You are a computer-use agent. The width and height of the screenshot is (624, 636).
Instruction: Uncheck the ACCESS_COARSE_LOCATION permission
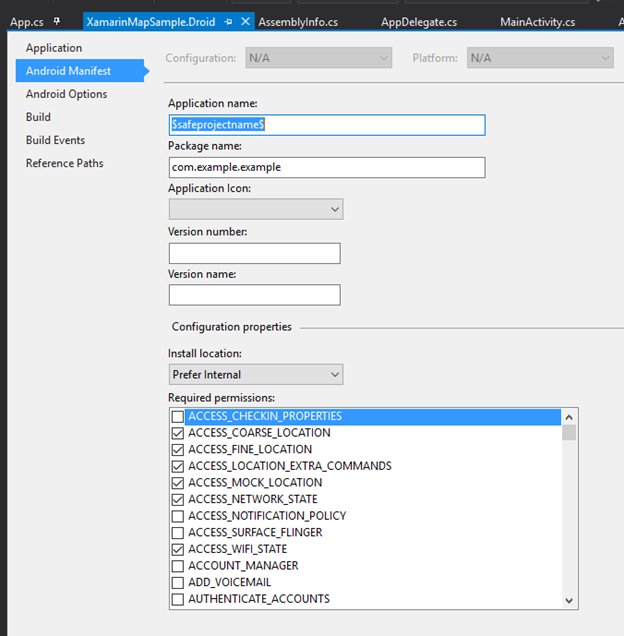coord(178,433)
